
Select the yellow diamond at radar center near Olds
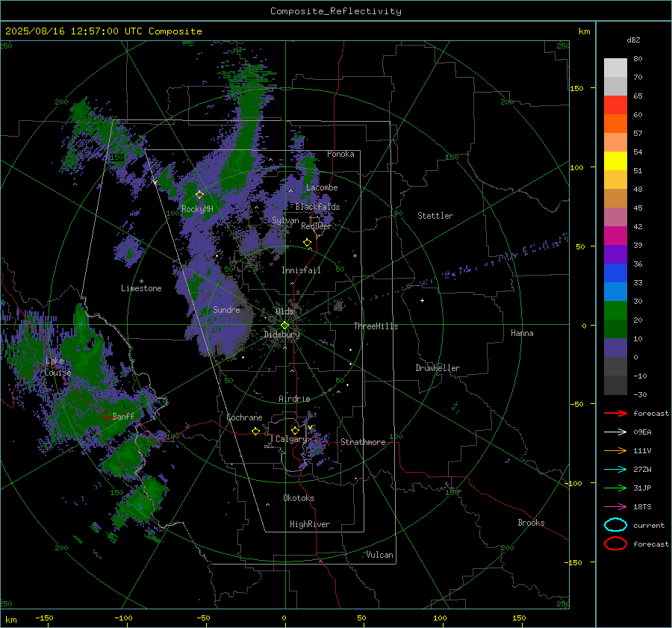click(284, 326)
